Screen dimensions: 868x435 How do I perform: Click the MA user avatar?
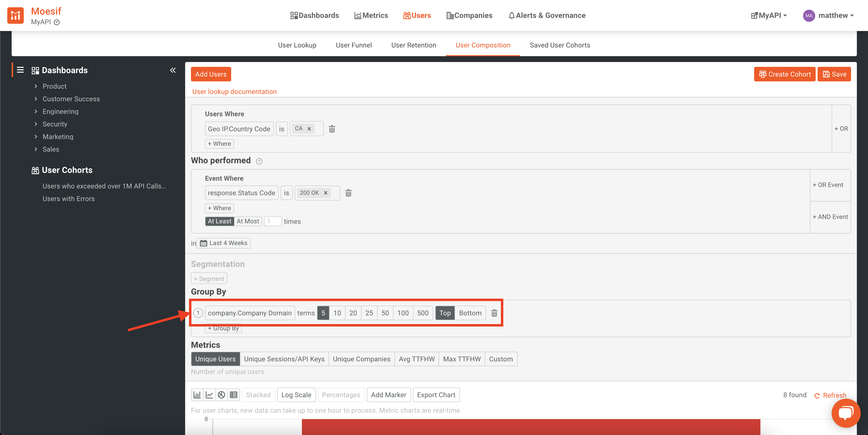coord(809,16)
